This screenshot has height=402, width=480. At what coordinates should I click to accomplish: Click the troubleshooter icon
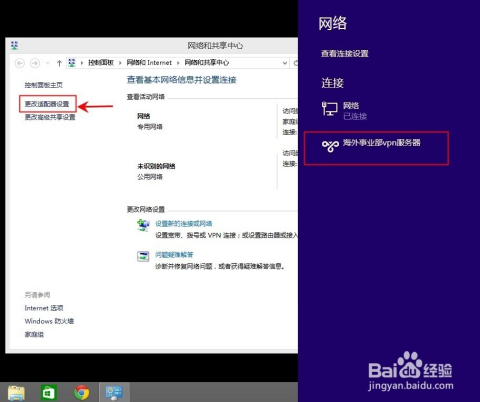coord(143,257)
